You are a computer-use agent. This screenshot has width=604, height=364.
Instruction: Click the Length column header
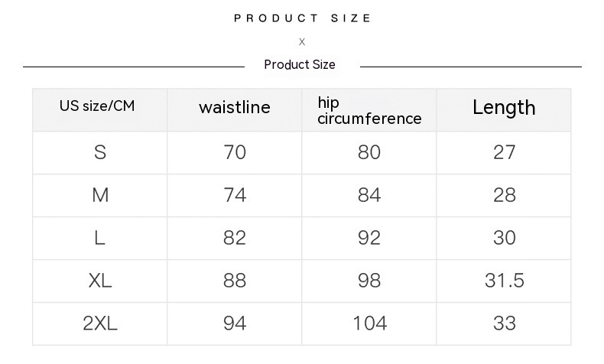[x=504, y=108]
